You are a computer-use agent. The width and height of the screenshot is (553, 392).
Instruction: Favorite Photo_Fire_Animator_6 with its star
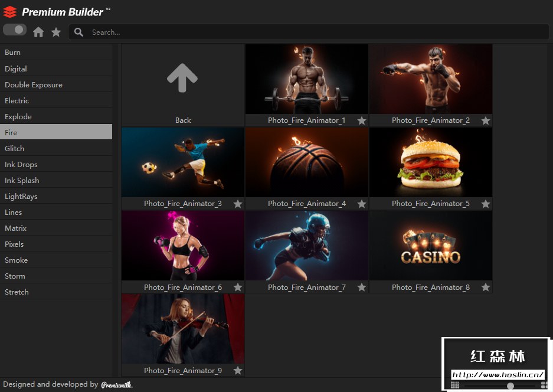(238, 287)
